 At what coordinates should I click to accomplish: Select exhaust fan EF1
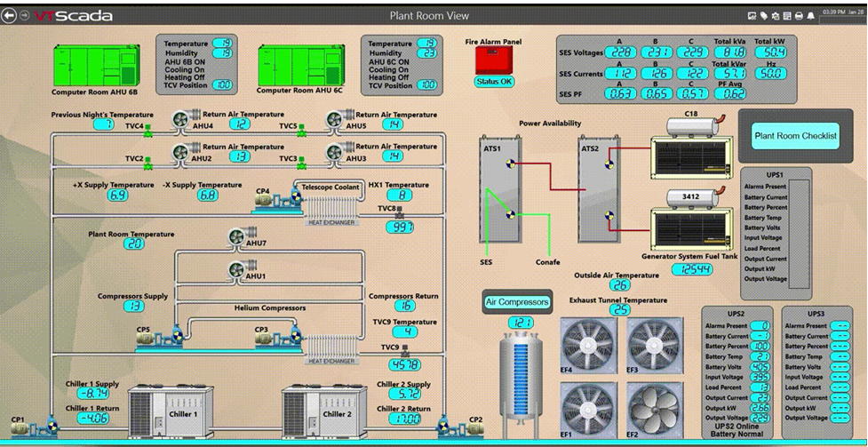589,409
